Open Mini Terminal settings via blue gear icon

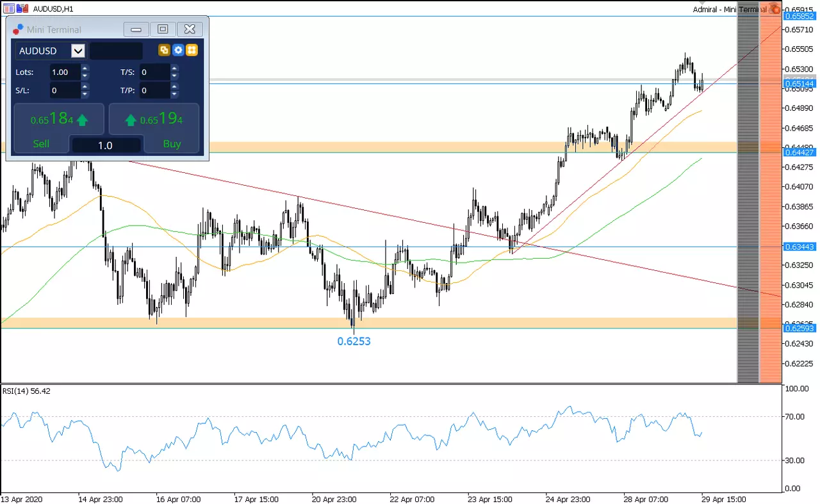pos(178,50)
